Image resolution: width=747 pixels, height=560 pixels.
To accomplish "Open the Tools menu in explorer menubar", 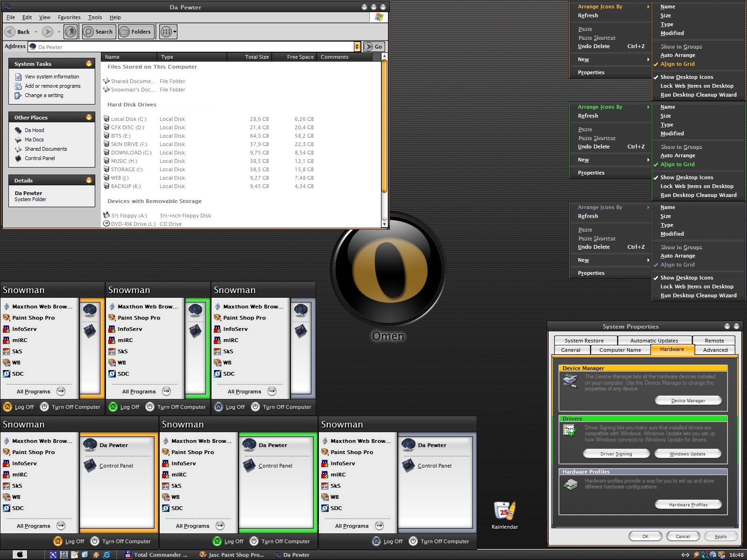I will (x=95, y=17).
